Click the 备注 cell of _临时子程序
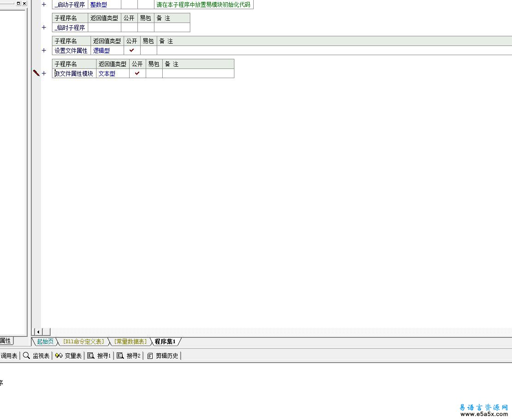This screenshot has height=420, width=512. [172, 28]
